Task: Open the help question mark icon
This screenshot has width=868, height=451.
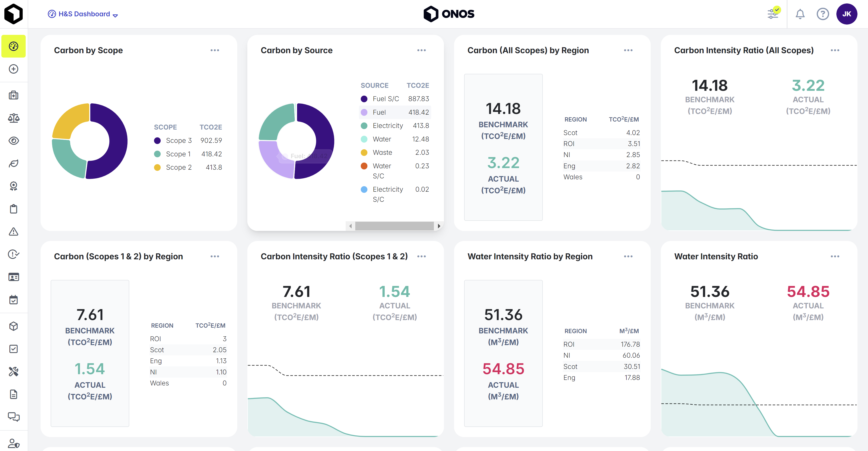Action: 823,14
